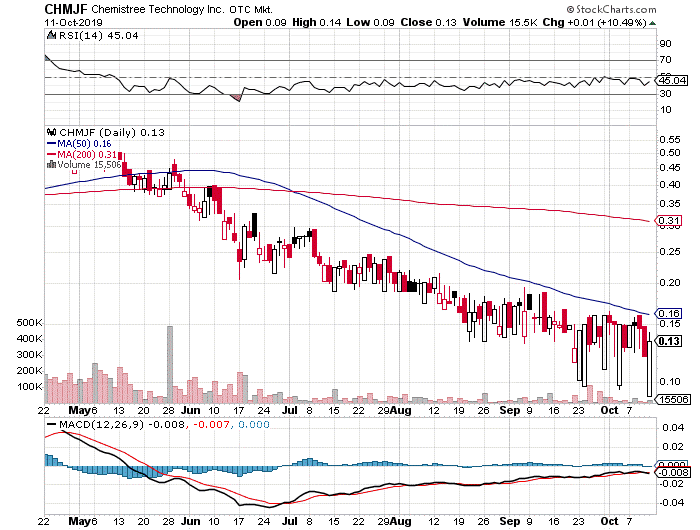The height and width of the screenshot is (530, 700).
Task: Click the bold 0.13 last price tag
Action: pos(669,342)
